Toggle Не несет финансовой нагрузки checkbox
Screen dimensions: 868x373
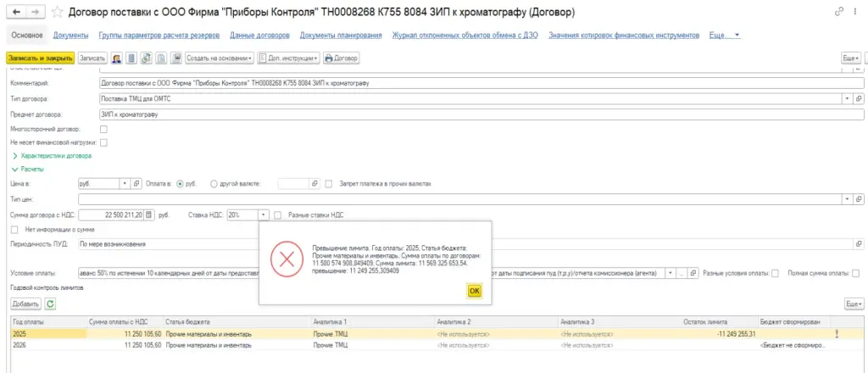(103, 142)
